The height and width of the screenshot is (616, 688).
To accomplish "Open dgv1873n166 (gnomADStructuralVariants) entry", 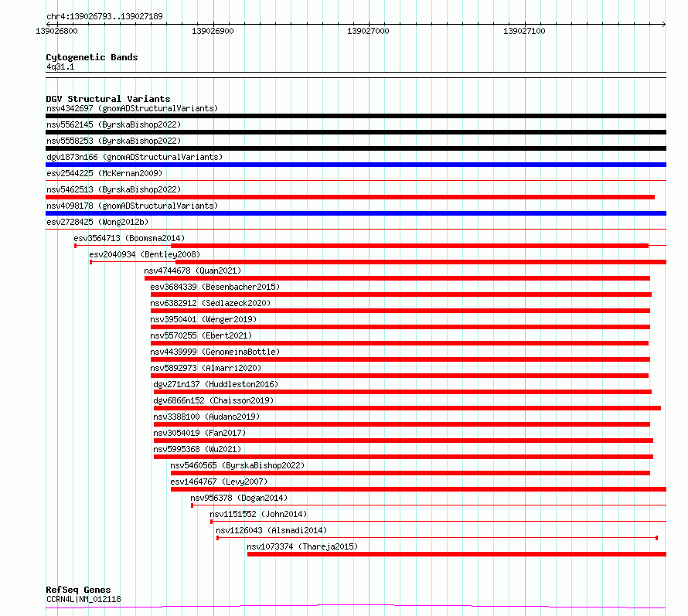I will tap(135, 157).
